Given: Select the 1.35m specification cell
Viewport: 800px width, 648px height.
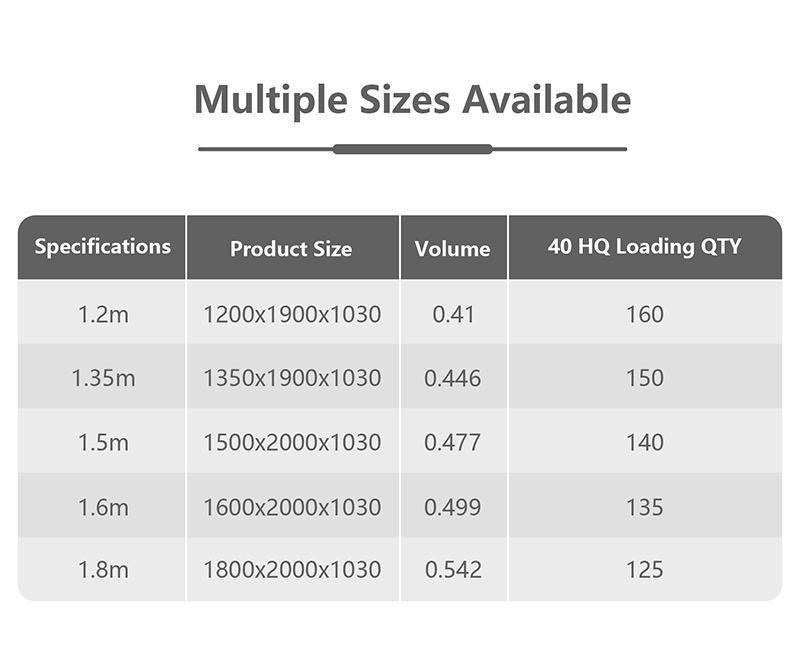Looking at the screenshot, I should click(103, 378).
